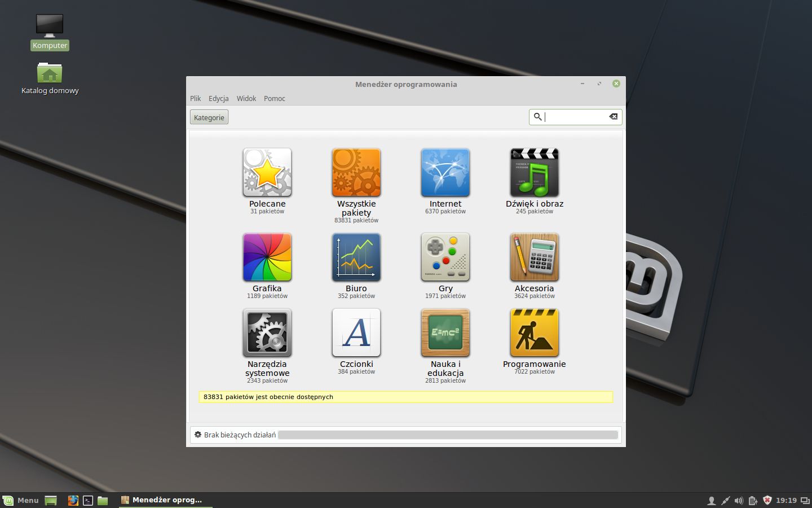Click the Polecane category label
812x508 pixels.
pos(267,204)
